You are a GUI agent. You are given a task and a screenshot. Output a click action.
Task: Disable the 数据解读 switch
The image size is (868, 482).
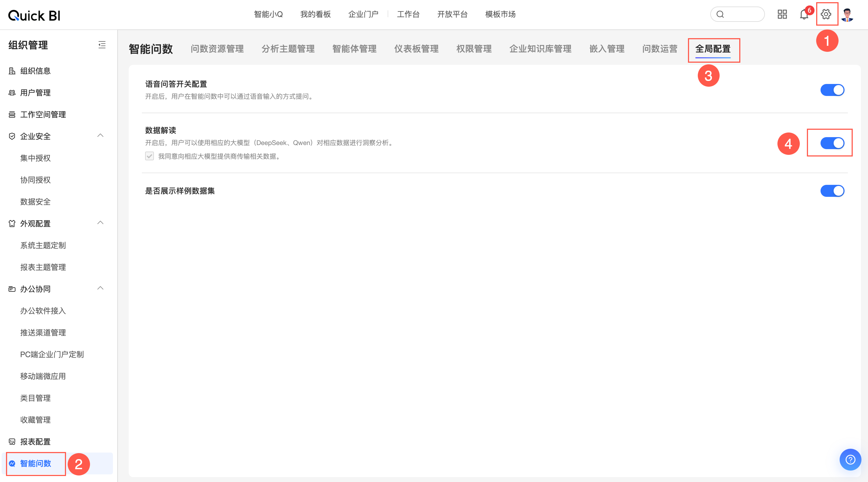click(832, 143)
